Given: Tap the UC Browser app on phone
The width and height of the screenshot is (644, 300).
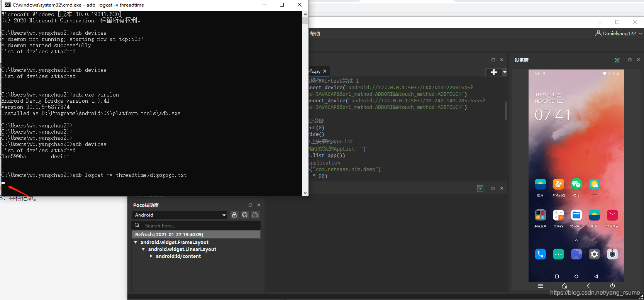Looking at the screenshot, I should [x=558, y=184].
